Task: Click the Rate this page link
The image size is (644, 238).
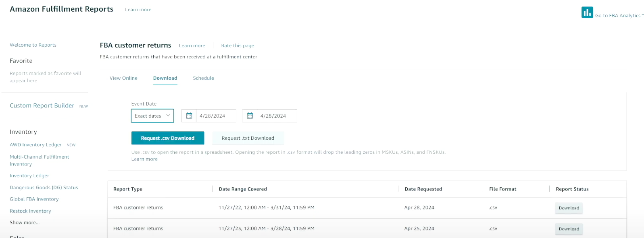Action: coord(238,46)
